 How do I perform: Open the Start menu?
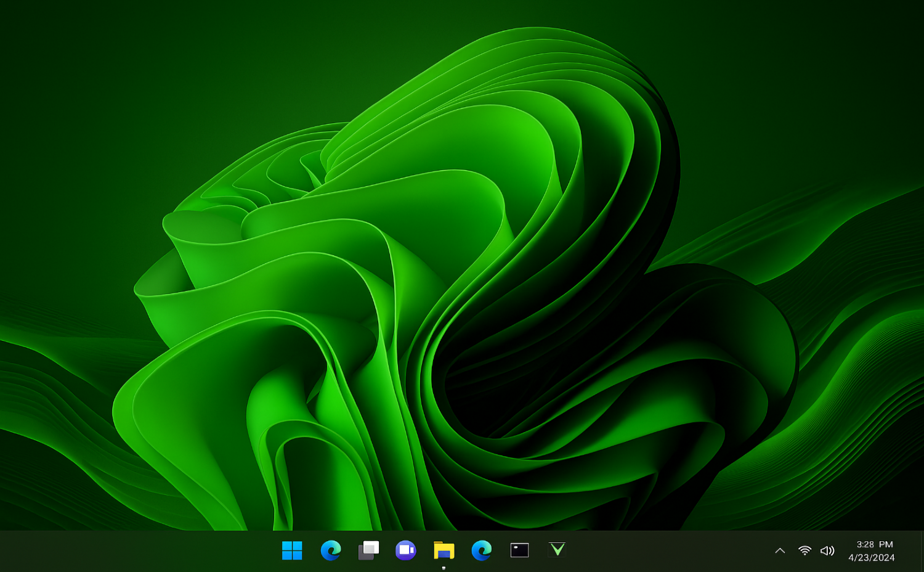pyautogui.click(x=293, y=550)
